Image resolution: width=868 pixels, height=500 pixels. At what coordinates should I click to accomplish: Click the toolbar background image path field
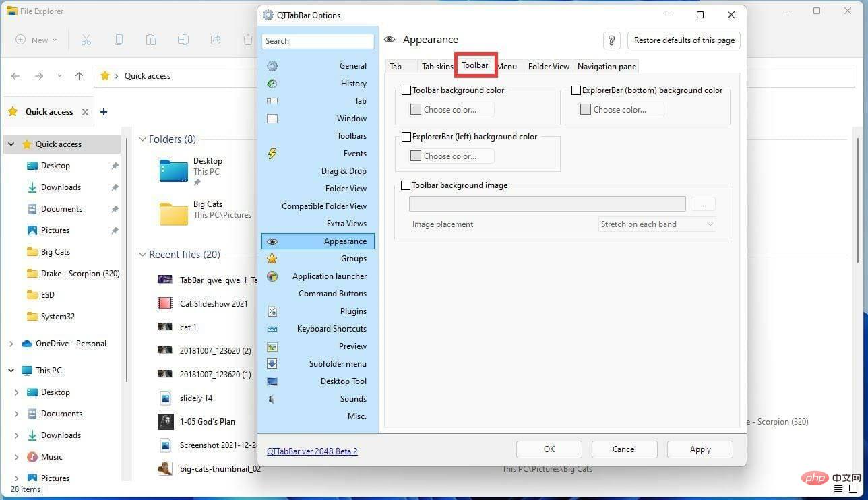(547, 204)
